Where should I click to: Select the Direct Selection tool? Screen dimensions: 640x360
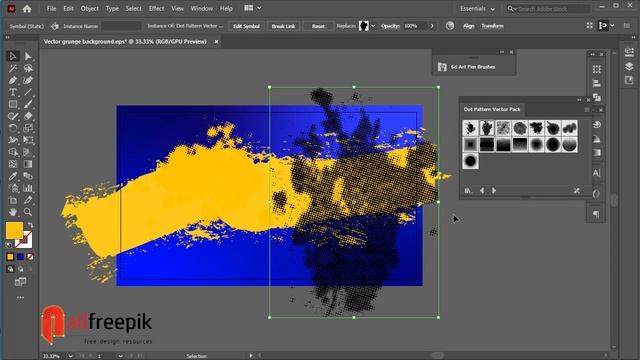[x=28, y=56]
